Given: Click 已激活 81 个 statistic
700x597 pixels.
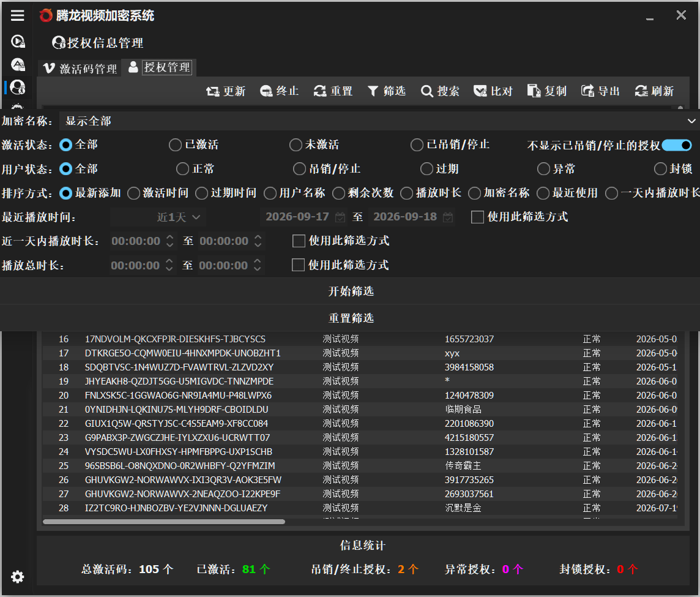Looking at the screenshot, I should [234, 569].
